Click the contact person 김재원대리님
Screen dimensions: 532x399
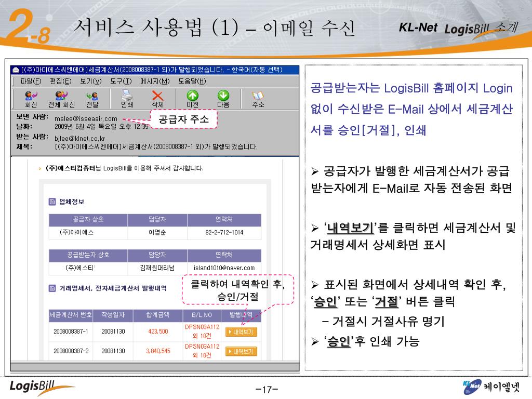pyautogui.click(x=157, y=268)
